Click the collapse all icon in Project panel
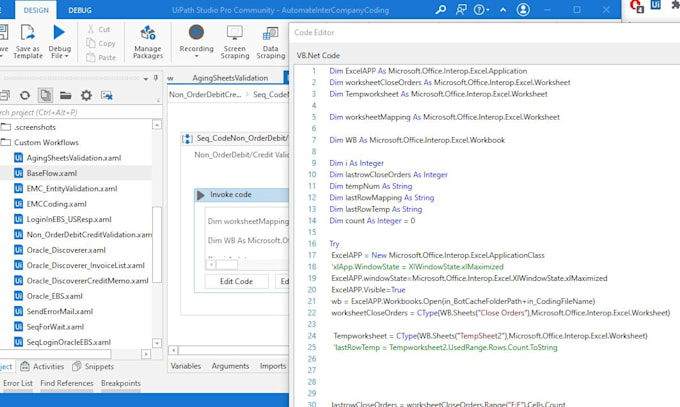 click(5, 95)
